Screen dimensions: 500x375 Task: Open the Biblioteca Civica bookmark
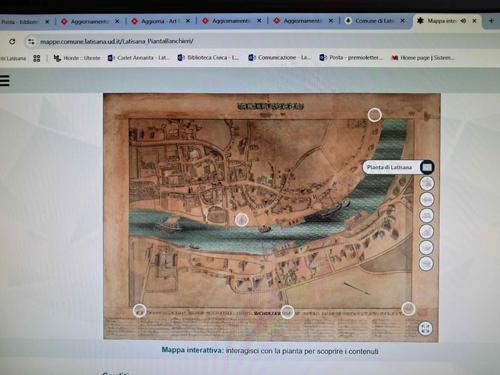[x=208, y=57]
